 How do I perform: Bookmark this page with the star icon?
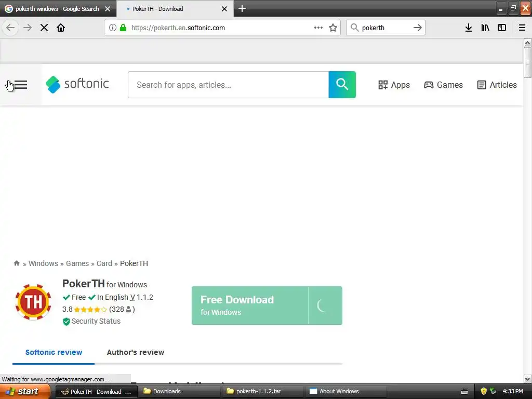point(333,28)
